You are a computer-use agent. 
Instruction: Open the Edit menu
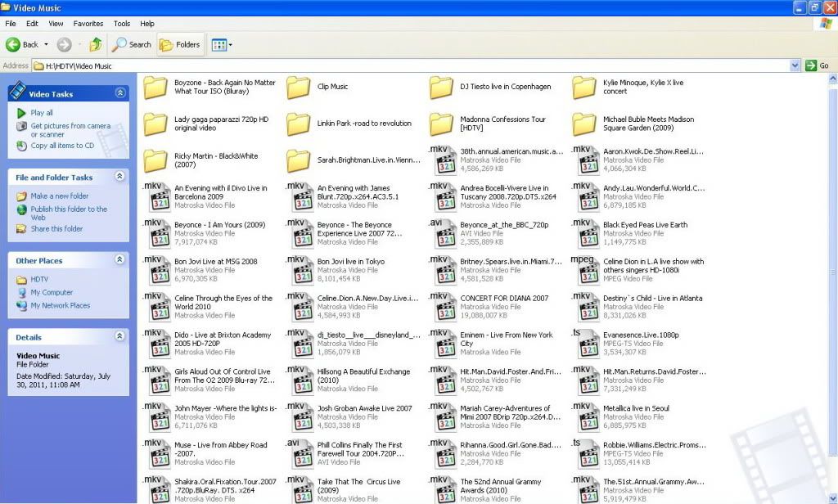pyautogui.click(x=32, y=24)
